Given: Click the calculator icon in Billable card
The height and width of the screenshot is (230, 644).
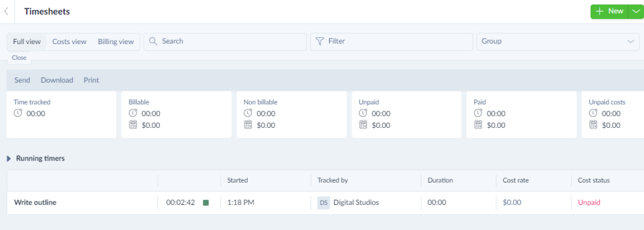Looking at the screenshot, I should click(x=133, y=125).
